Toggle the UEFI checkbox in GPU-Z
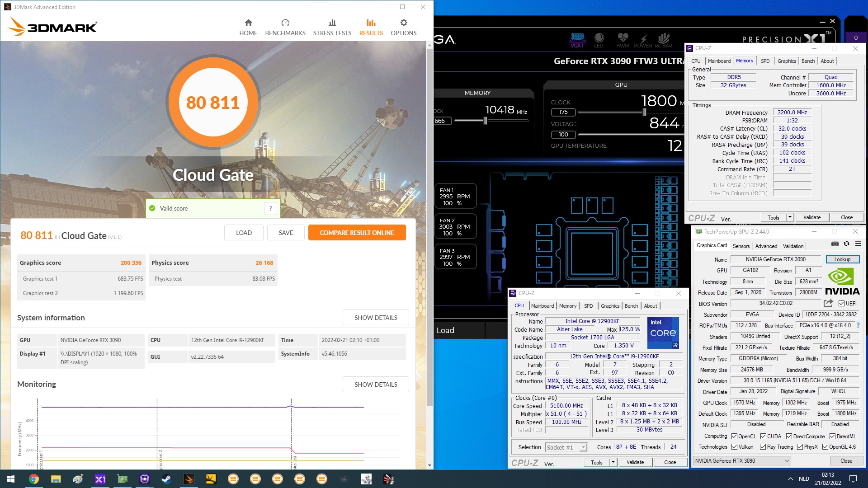The image size is (868, 488). tap(841, 304)
